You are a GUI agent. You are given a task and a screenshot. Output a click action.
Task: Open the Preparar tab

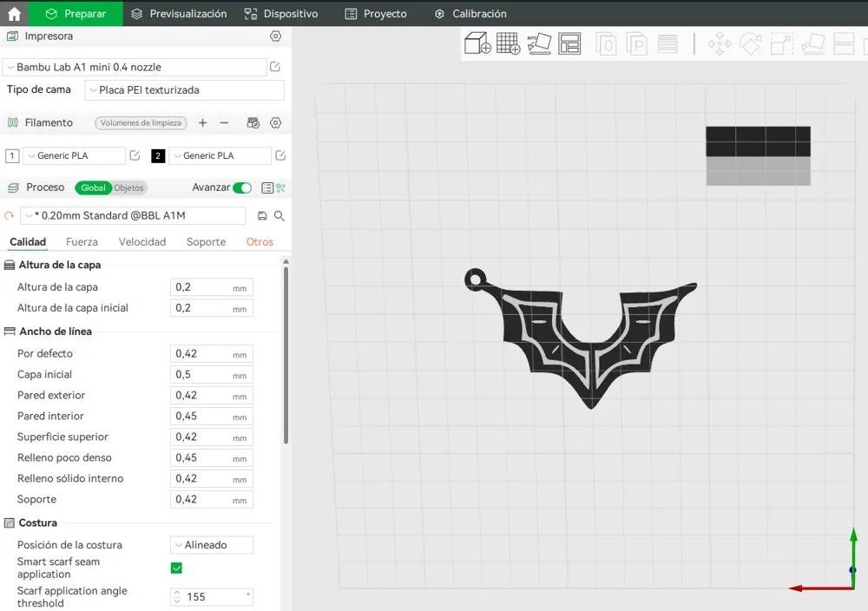[76, 13]
